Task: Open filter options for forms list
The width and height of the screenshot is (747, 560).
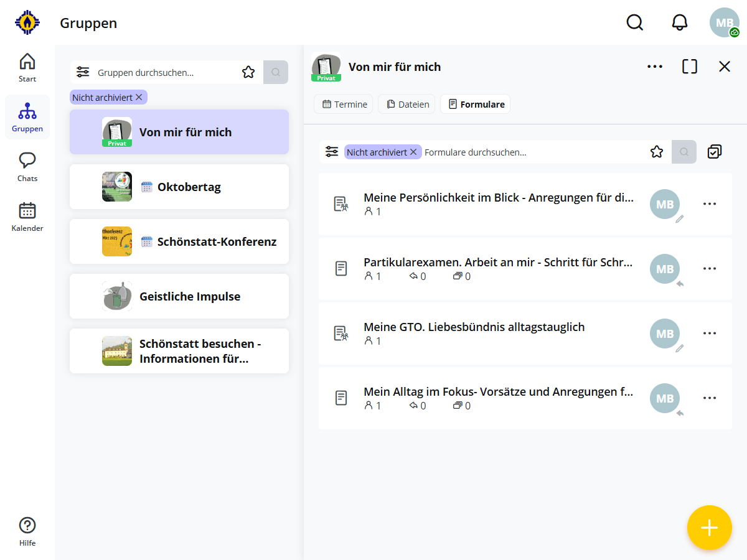Action: click(332, 152)
